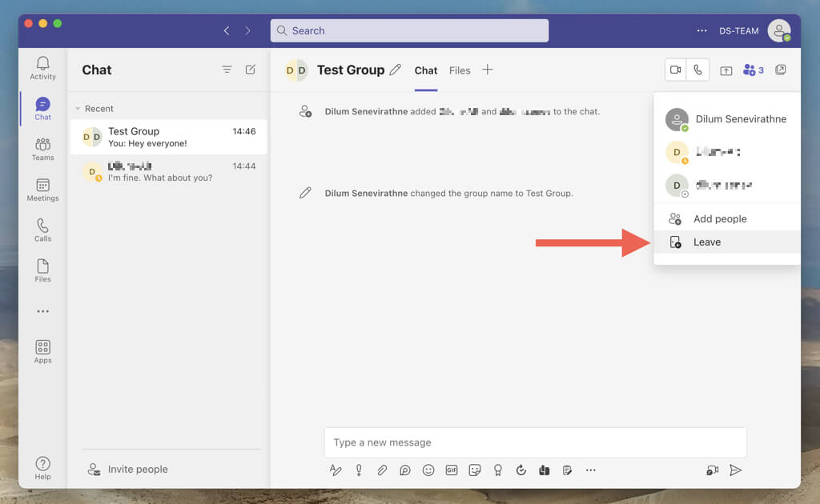
Task: Open the Files section in sidebar
Action: click(43, 270)
